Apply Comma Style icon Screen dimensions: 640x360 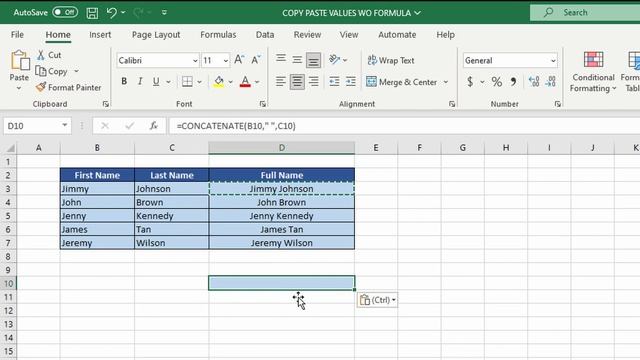513,82
